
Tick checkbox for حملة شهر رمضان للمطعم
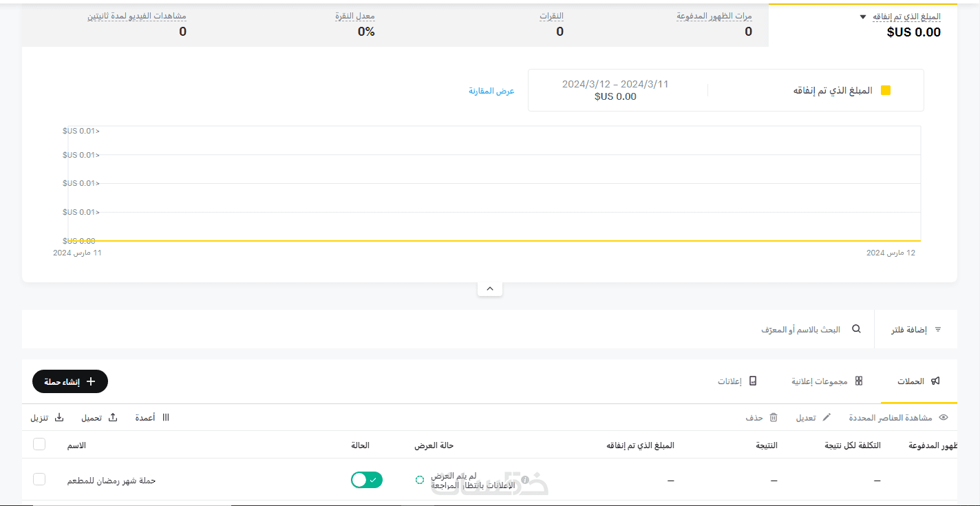[x=39, y=479]
